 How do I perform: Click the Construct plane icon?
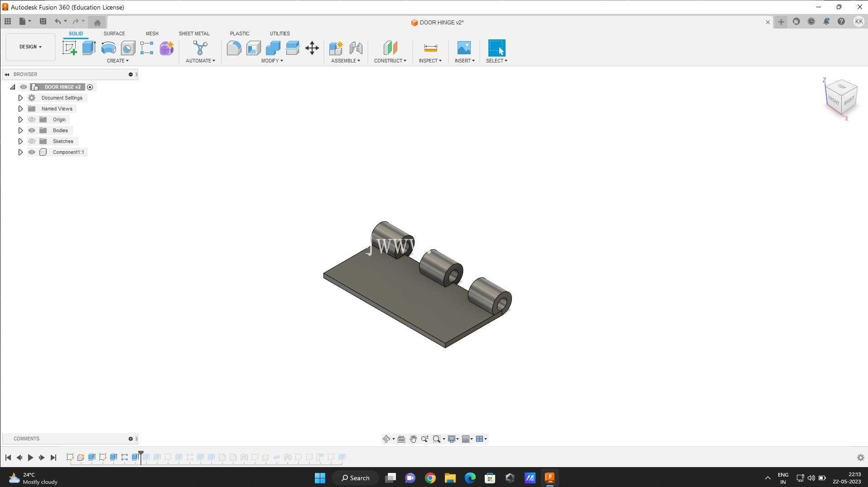[390, 48]
